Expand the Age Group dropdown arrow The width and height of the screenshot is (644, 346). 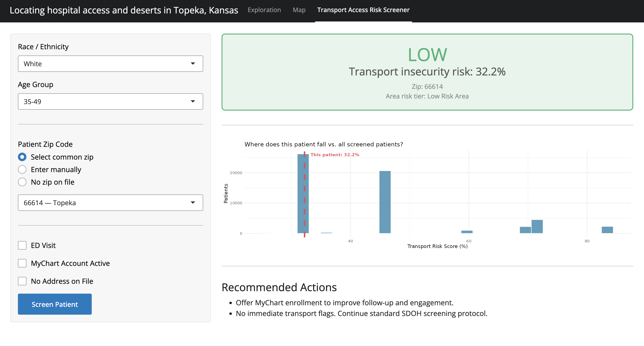(192, 102)
